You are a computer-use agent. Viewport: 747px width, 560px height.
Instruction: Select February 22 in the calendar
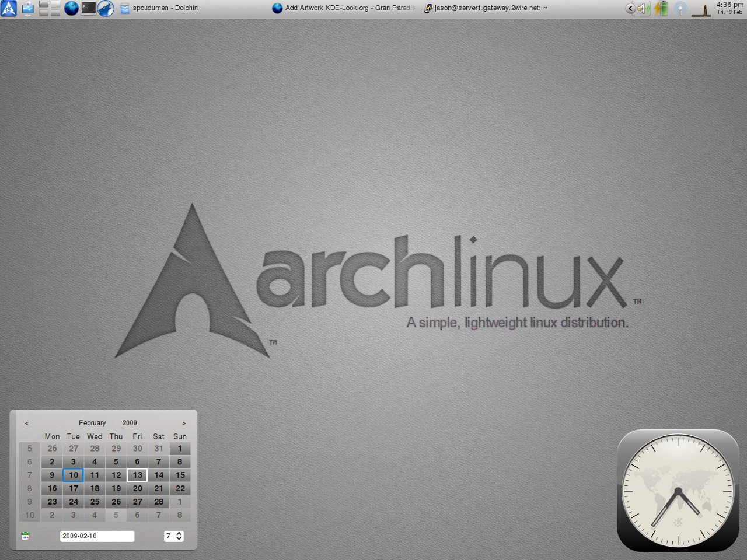(180, 488)
